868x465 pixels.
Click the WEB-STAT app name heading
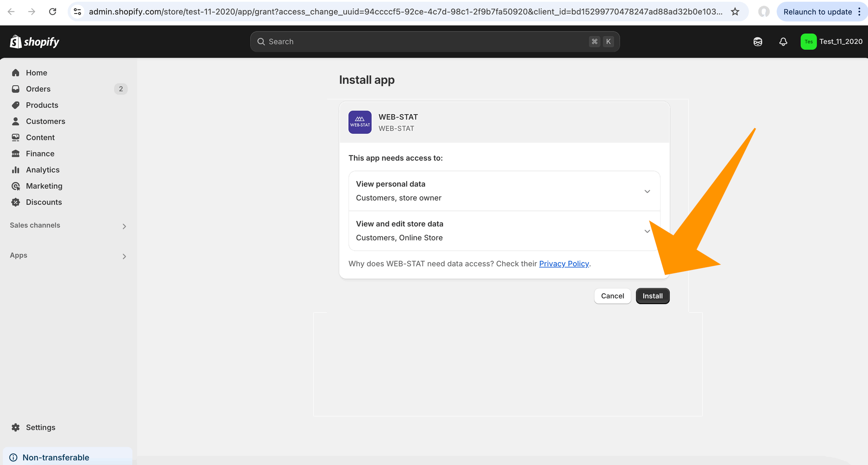[x=398, y=117]
